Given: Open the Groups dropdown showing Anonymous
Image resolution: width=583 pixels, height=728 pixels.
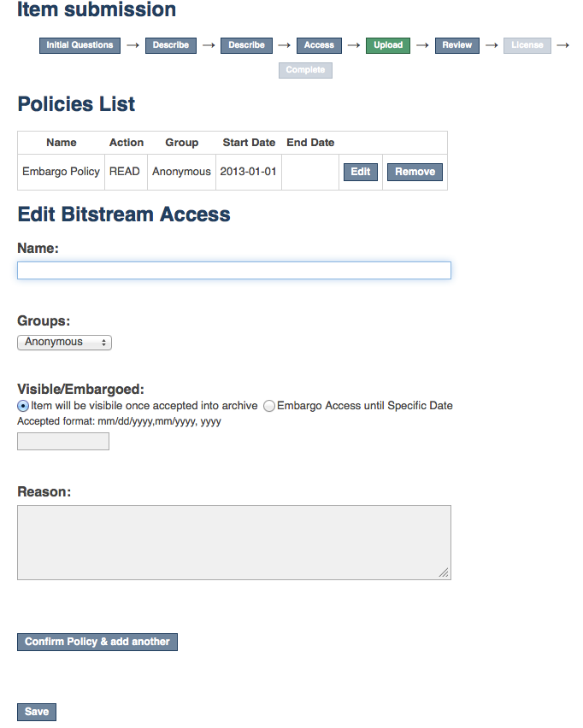Looking at the screenshot, I should pos(64,343).
